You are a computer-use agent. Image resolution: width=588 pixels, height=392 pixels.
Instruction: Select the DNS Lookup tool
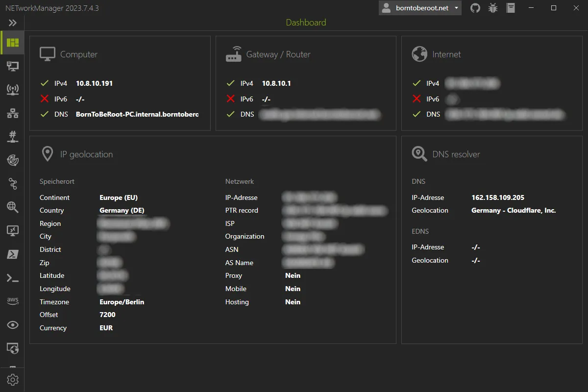12,207
